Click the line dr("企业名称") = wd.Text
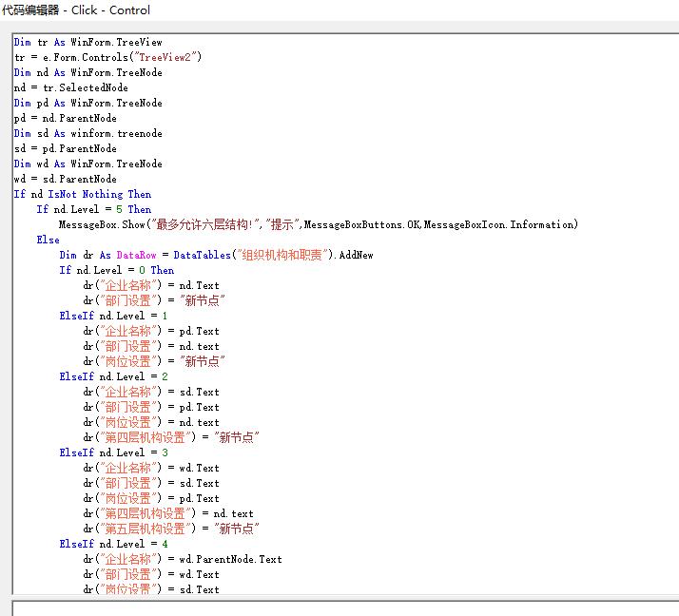The image size is (679, 616). click(x=151, y=468)
